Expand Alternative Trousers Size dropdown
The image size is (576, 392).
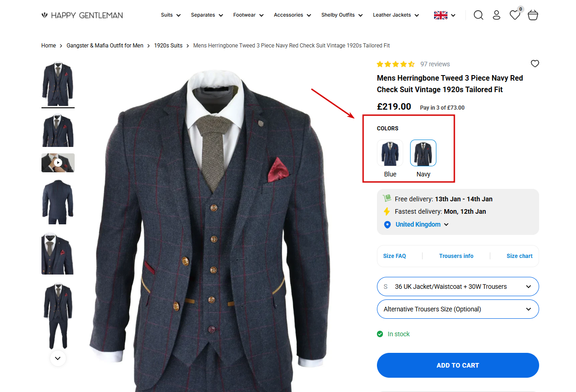tap(458, 309)
